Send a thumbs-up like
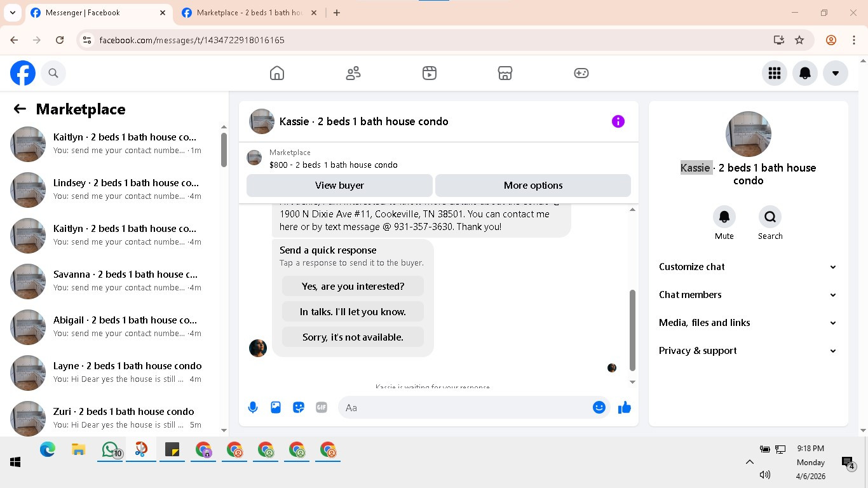The image size is (868, 488). (x=625, y=407)
